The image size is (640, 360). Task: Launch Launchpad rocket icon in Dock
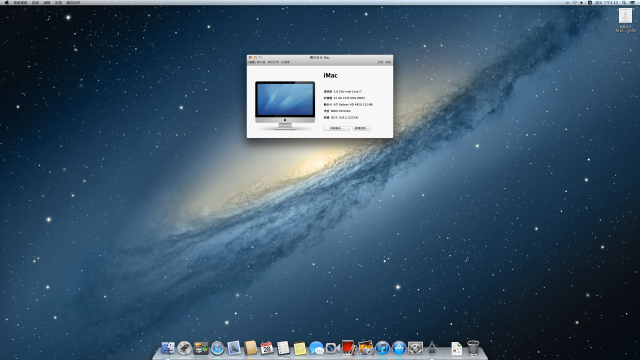pos(184,348)
